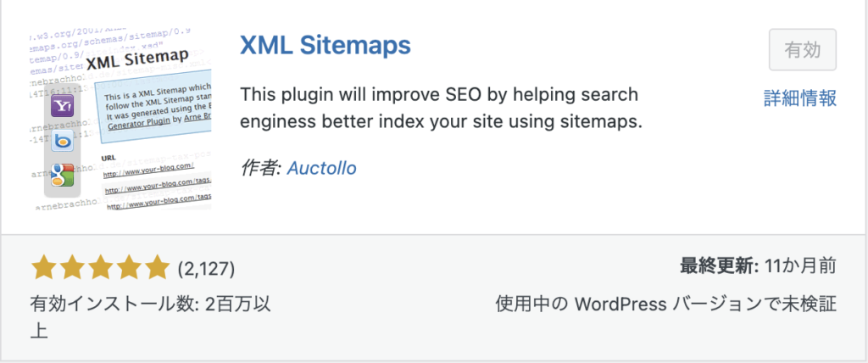Click the Yahoo icon in plugin thumbnail
868x363 pixels.
click(x=64, y=105)
